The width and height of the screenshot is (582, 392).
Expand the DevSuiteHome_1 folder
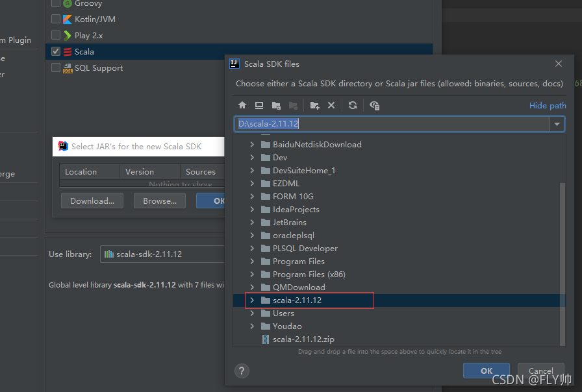(252, 171)
